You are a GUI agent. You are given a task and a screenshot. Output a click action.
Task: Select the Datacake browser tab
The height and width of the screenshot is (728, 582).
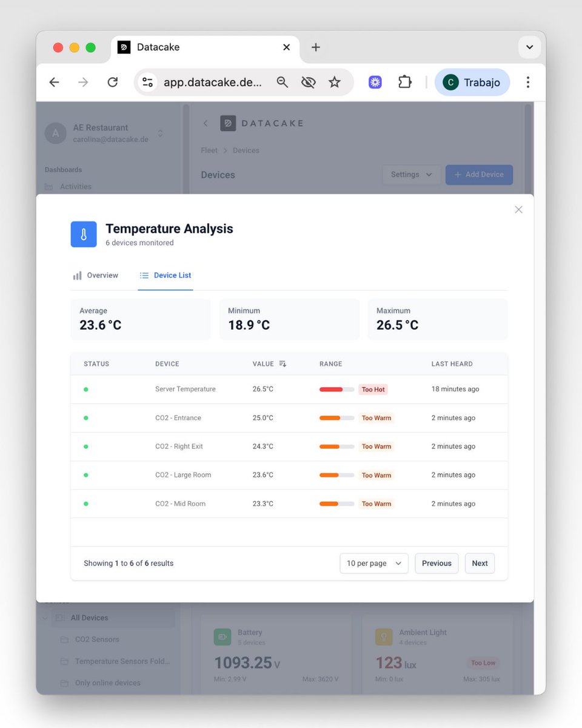pos(205,47)
